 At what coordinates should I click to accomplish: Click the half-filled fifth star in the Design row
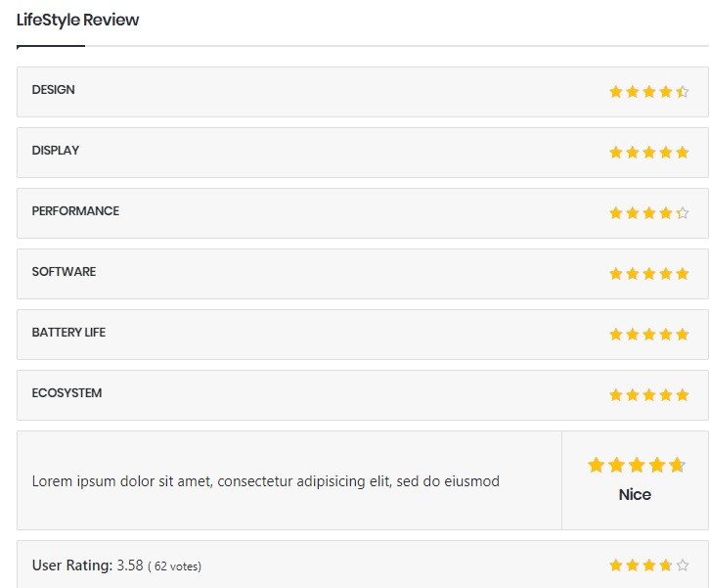[683, 92]
